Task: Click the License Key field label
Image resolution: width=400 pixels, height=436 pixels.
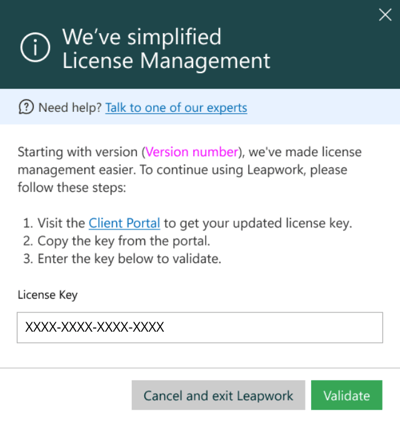Action: [x=48, y=295]
